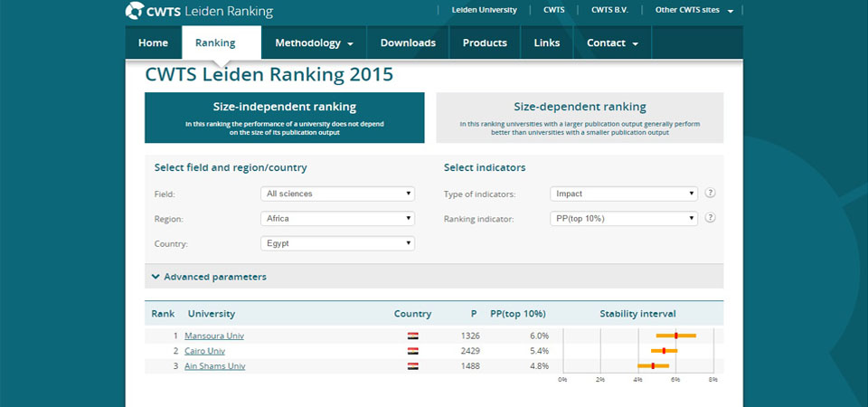Click the CWTS Leiden Ranking 2015 heading
Viewport: 868px width, 407px height.
click(x=269, y=74)
